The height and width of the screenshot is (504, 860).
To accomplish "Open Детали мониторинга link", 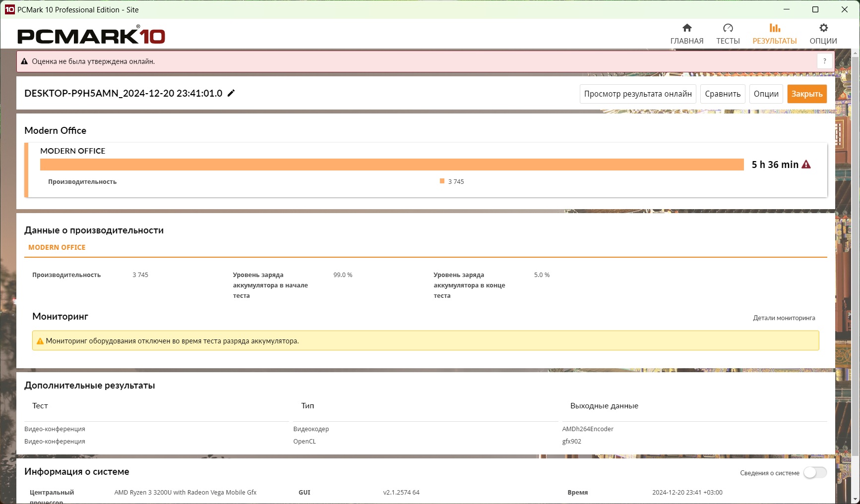I will 784,318.
